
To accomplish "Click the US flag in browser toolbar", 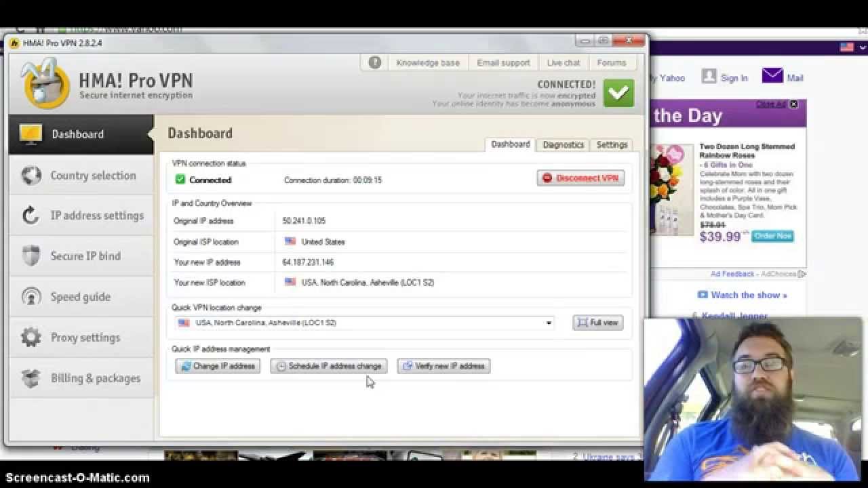I will point(847,47).
